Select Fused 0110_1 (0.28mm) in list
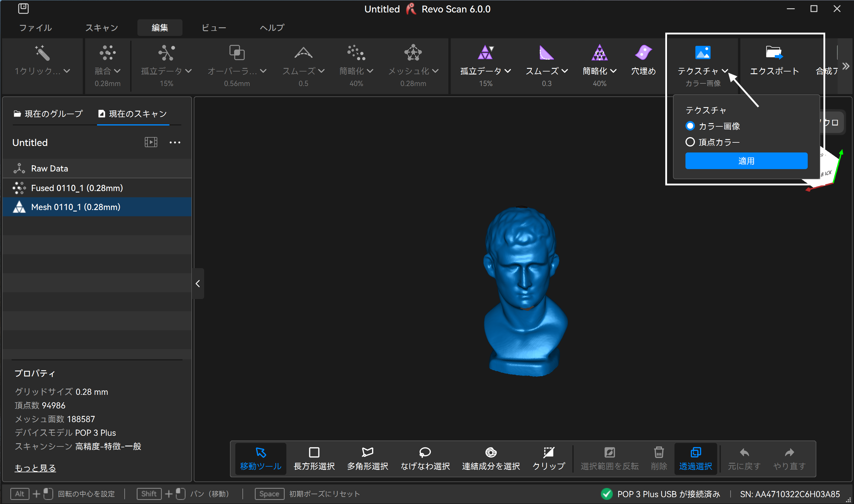The image size is (854, 504). (77, 188)
